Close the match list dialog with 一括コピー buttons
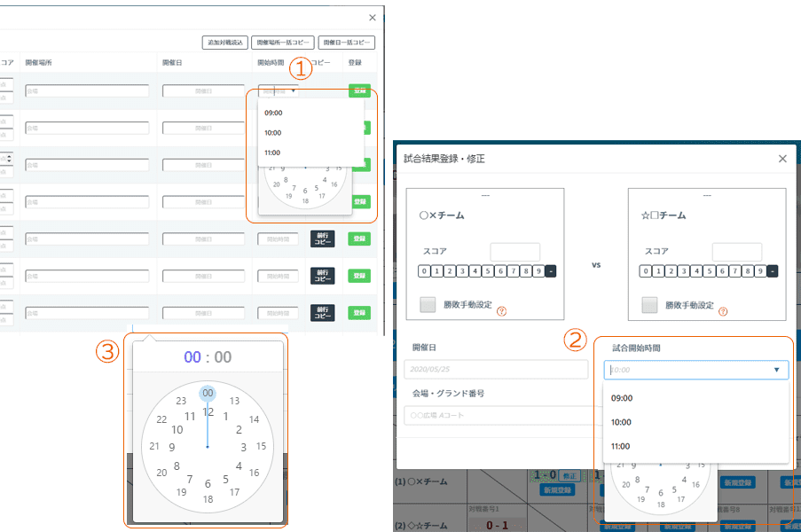This screenshot has width=801, height=532. tap(373, 18)
